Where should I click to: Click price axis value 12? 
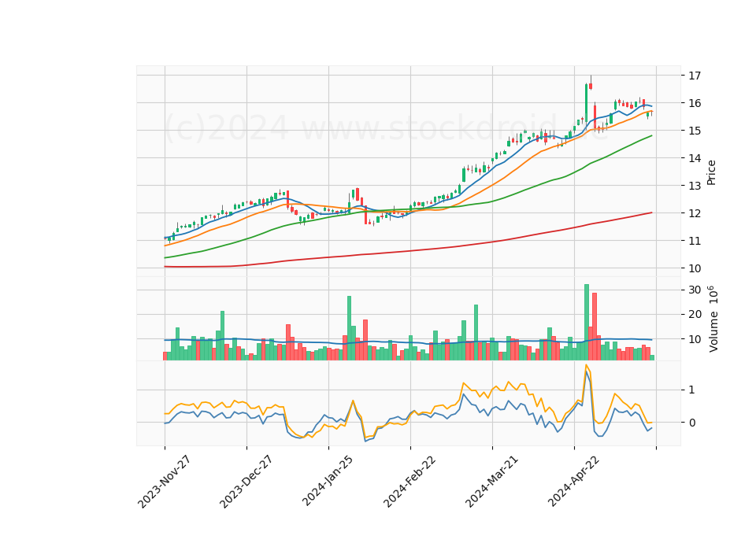pyautogui.click(x=695, y=213)
